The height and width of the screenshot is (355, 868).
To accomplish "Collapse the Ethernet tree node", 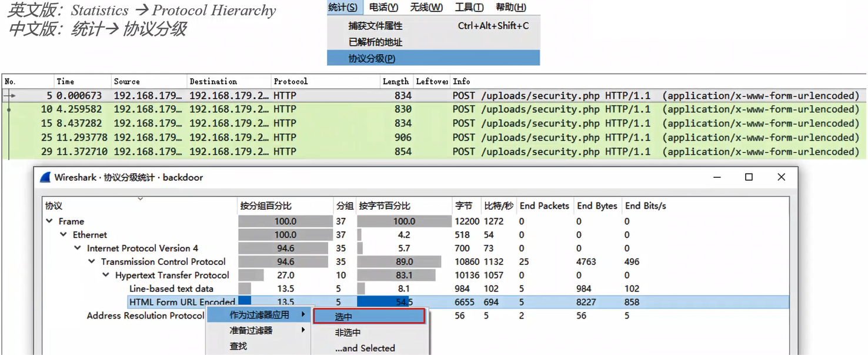I will 64,235.
